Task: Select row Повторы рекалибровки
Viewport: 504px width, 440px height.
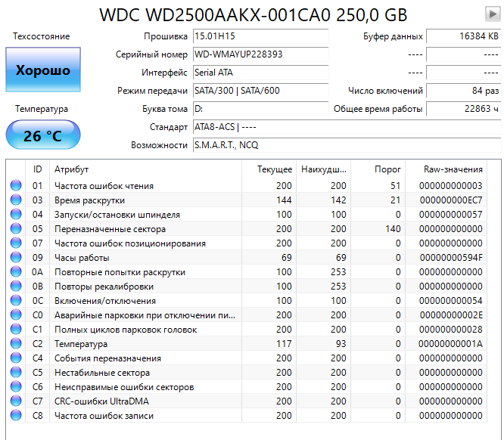Action: tap(246, 286)
